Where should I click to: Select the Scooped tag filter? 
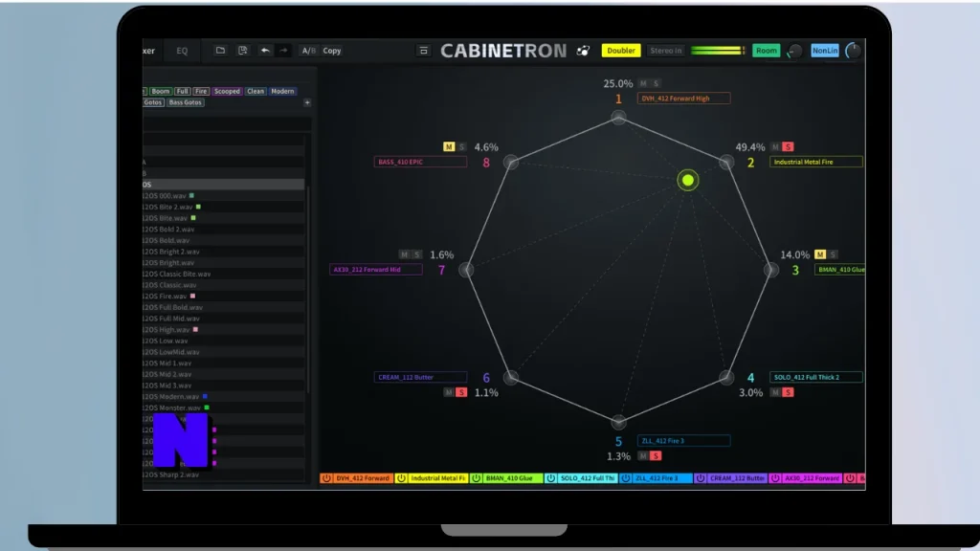(227, 91)
